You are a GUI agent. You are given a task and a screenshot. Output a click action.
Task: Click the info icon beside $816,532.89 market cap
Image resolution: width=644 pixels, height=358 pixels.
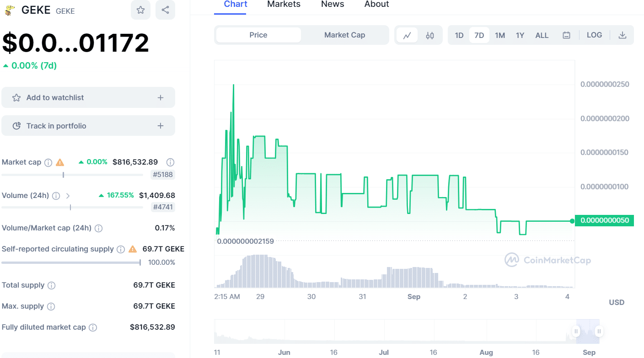click(170, 162)
